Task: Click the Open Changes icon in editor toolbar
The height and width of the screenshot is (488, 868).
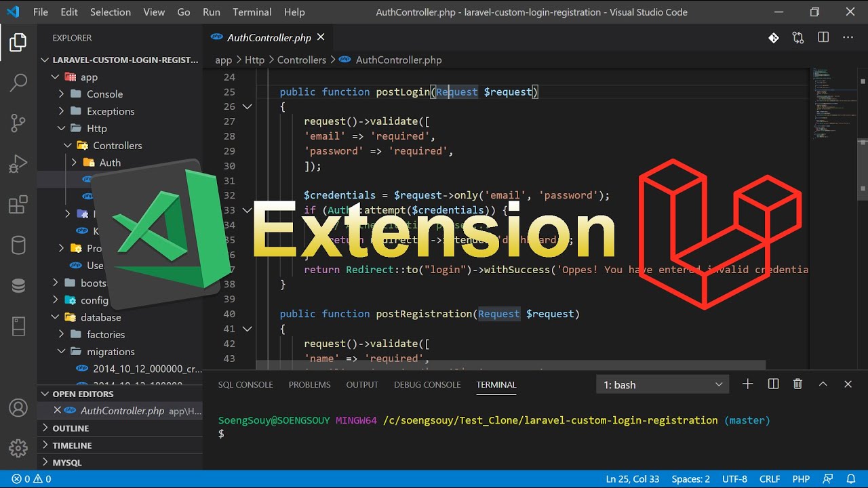Action: [x=798, y=38]
